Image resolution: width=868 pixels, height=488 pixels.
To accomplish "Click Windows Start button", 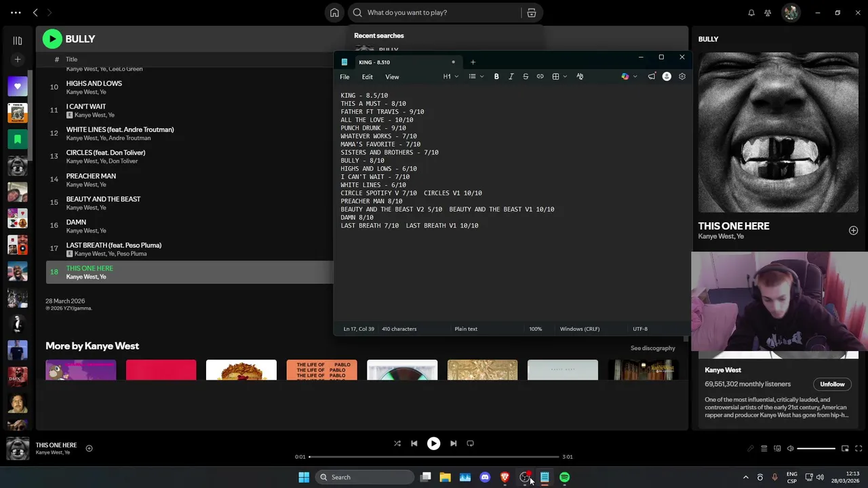I will (x=304, y=477).
